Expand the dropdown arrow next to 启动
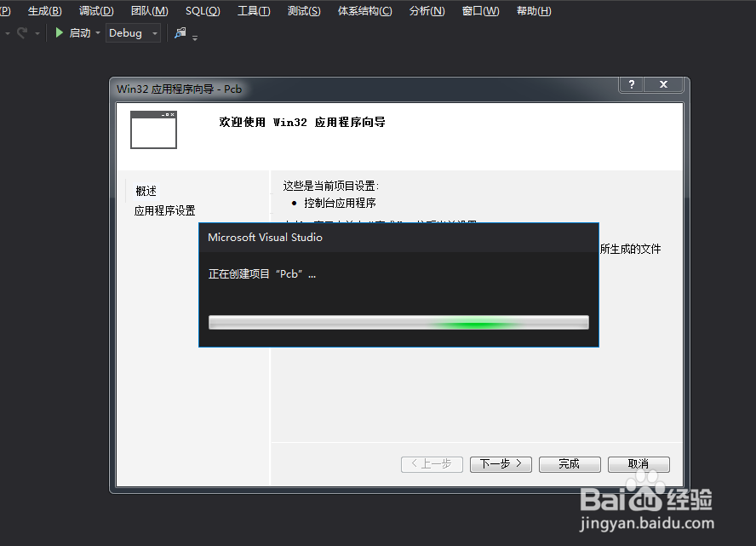This screenshot has width=756, height=546. [98, 33]
